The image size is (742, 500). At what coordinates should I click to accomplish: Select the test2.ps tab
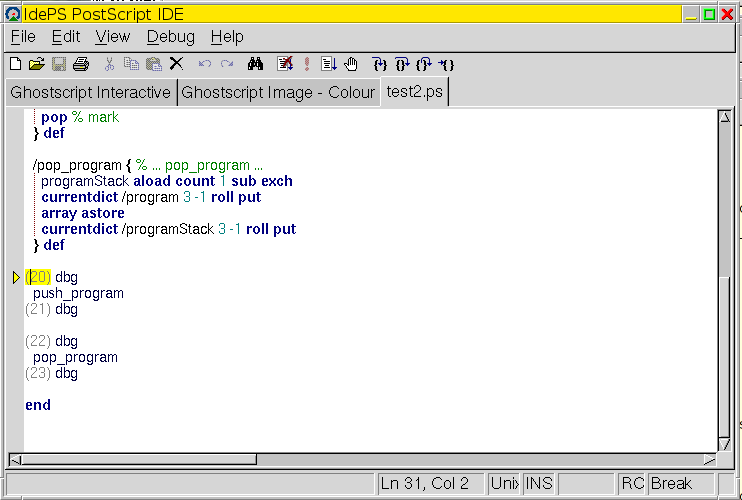point(415,93)
